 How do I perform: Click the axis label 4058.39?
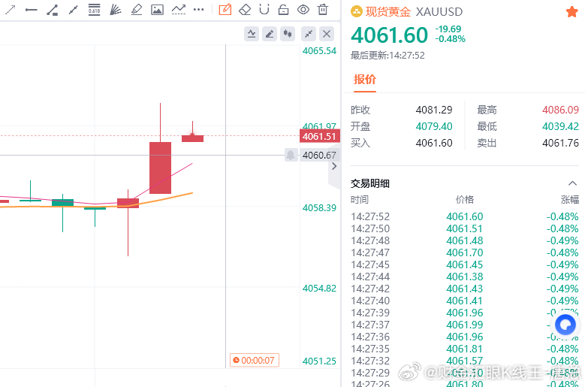pos(319,208)
